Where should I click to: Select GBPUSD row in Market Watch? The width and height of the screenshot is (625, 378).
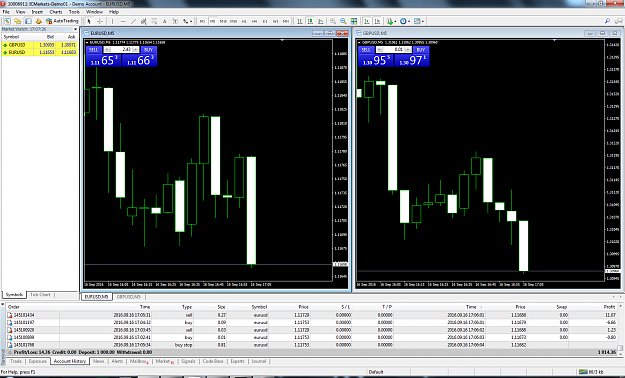[39, 45]
